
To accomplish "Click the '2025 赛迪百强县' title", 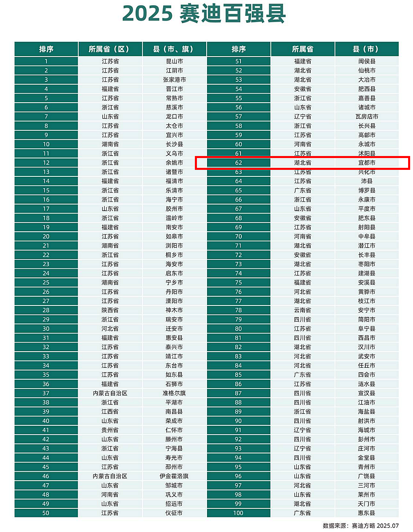I will pos(204,13).
